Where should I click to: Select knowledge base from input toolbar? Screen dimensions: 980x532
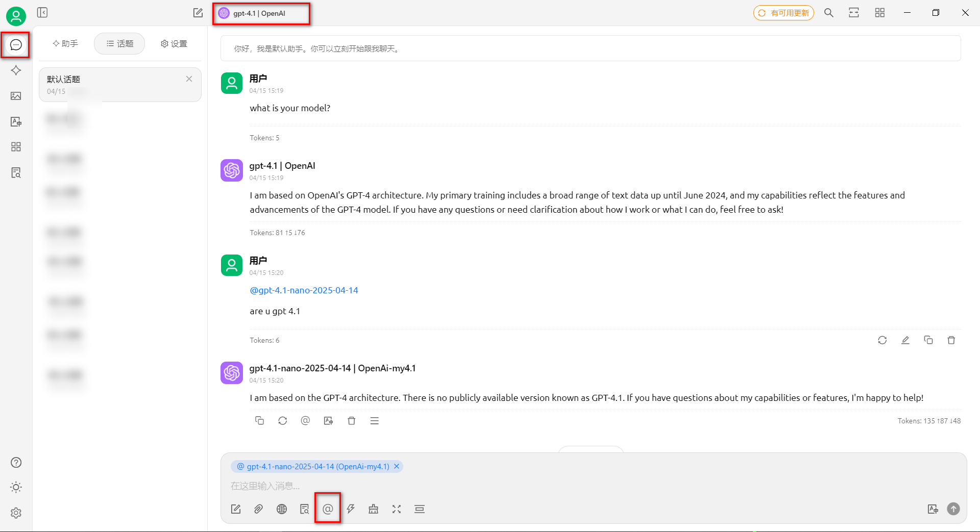coord(305,509)
